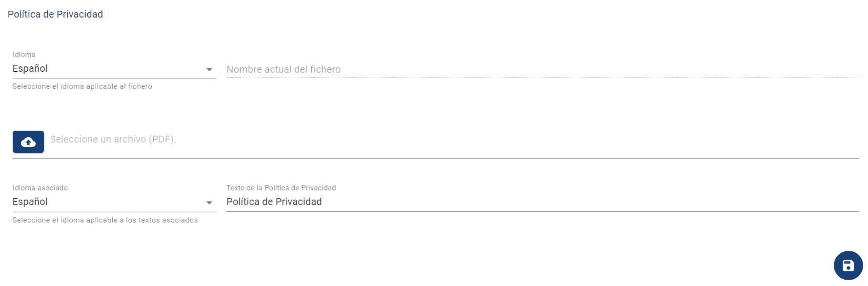Place cursor at end of privacy text field
This screenshot has width=868, height=286.
pyautogui.click(x=585, y=202)
